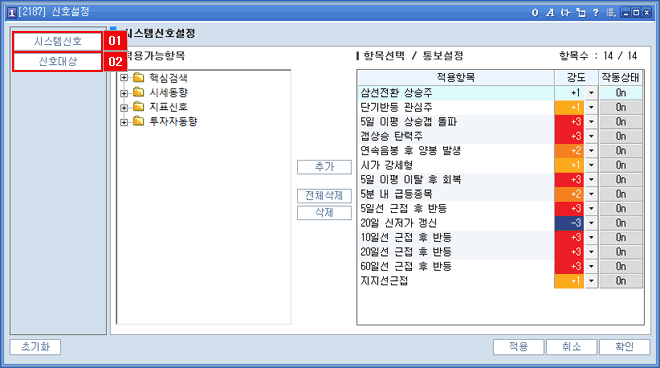Click the font 'A' icon in title bar
This screenshot has width=660, height=368.
[x=550, y=13]
